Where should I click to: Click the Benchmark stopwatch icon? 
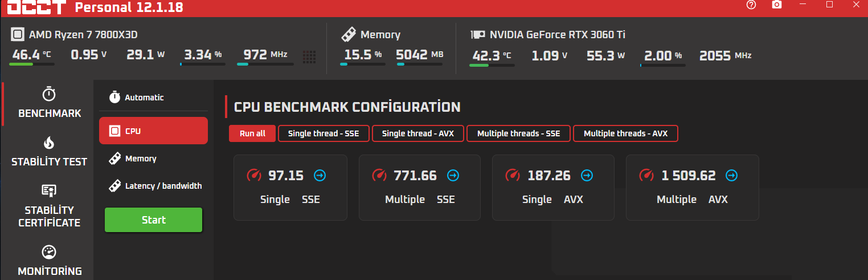tap(50, 94)
